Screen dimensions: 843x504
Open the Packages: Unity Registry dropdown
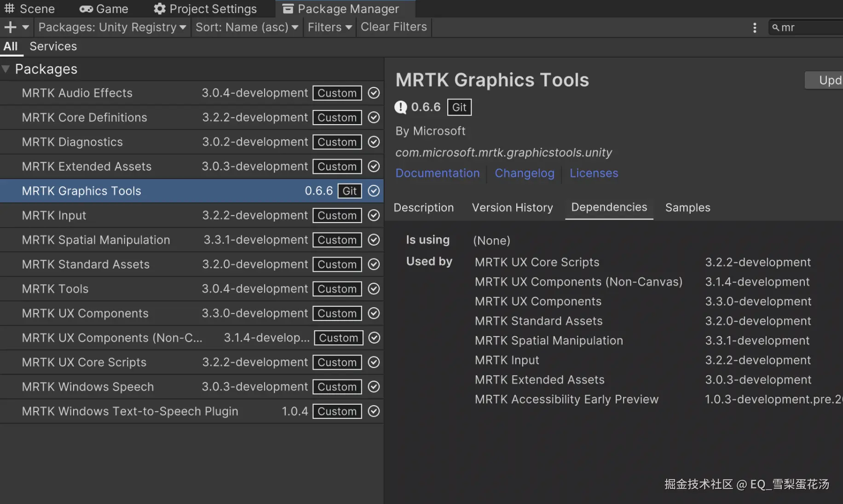(112, 28)
